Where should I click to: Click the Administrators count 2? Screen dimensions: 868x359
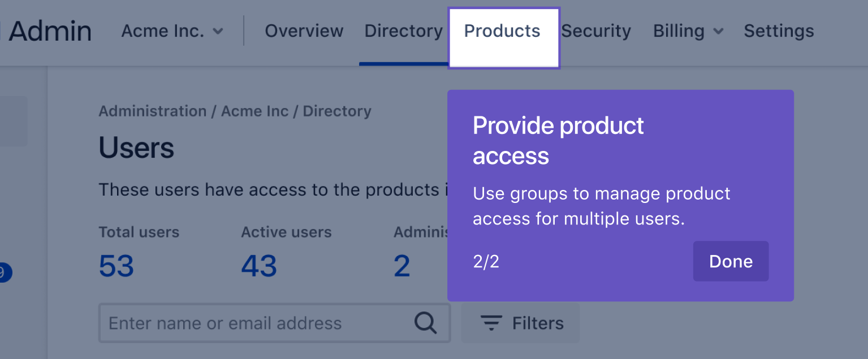(x=402, y=266)
